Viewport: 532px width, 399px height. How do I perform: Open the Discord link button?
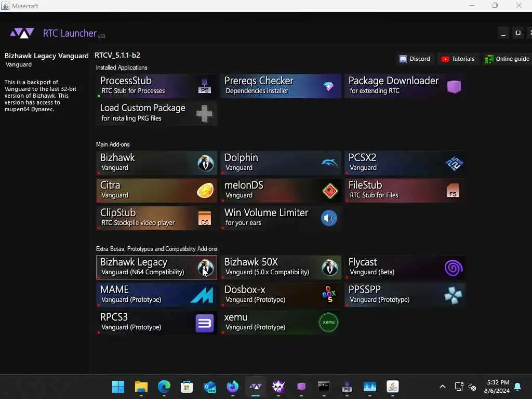click(415, 59)
